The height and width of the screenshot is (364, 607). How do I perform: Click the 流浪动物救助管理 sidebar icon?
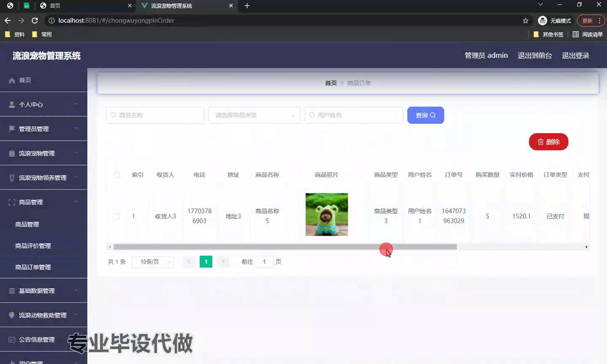click(12, 315)
